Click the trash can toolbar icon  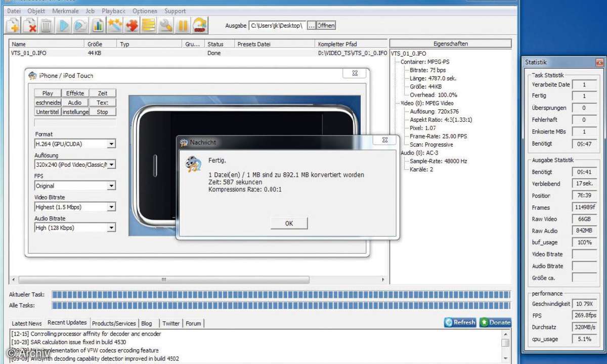pyautogui.click(x=46, y=25)
